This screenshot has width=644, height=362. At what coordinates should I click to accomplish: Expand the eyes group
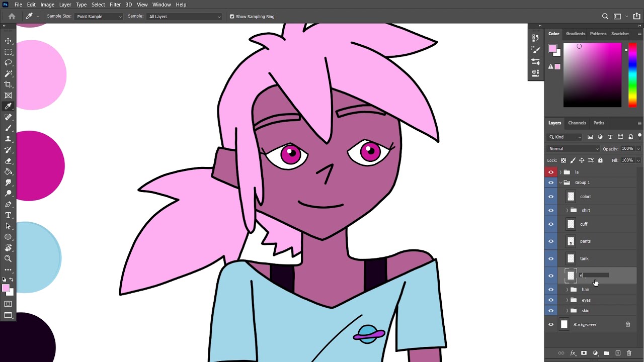tap(567, 300)
